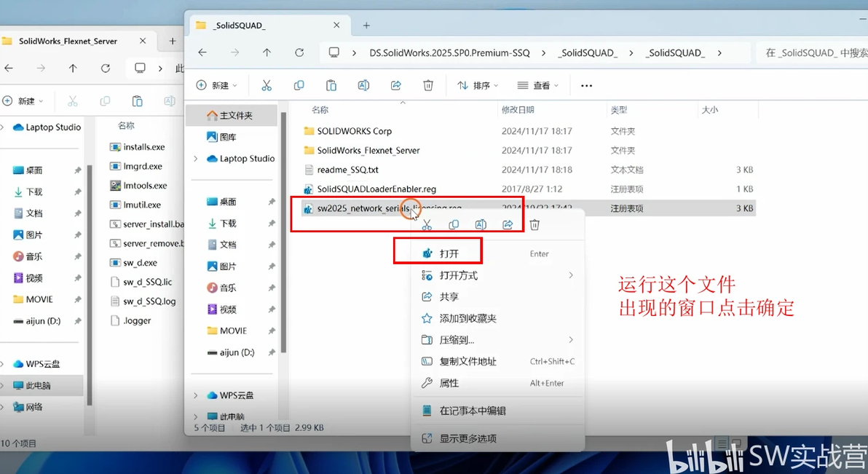This screenshot has height=474, width=868.
Task: Go back in the SolidWorks_Flexnet_Server window
Action: pyautogui.click(x=9, y=68)
